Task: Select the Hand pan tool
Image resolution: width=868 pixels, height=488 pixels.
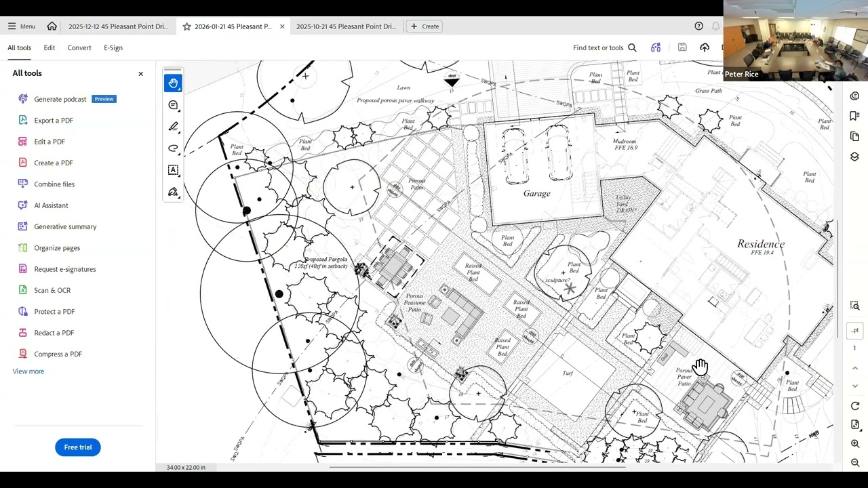Action: [173, 83]
